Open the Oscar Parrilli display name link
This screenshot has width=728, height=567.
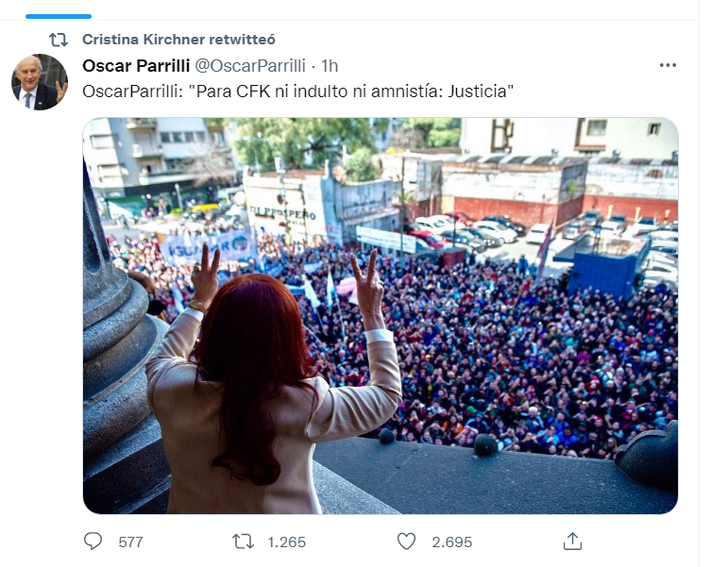(x=136, y=66)
